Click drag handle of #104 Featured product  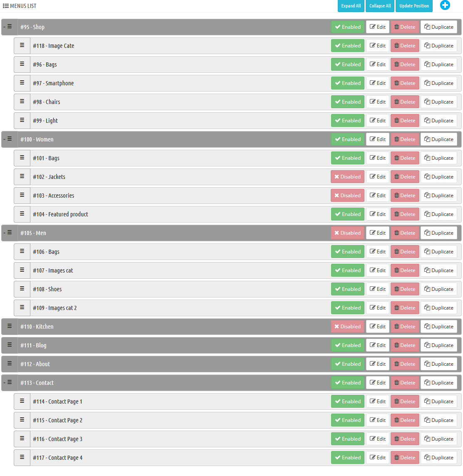tap(22, 214)
